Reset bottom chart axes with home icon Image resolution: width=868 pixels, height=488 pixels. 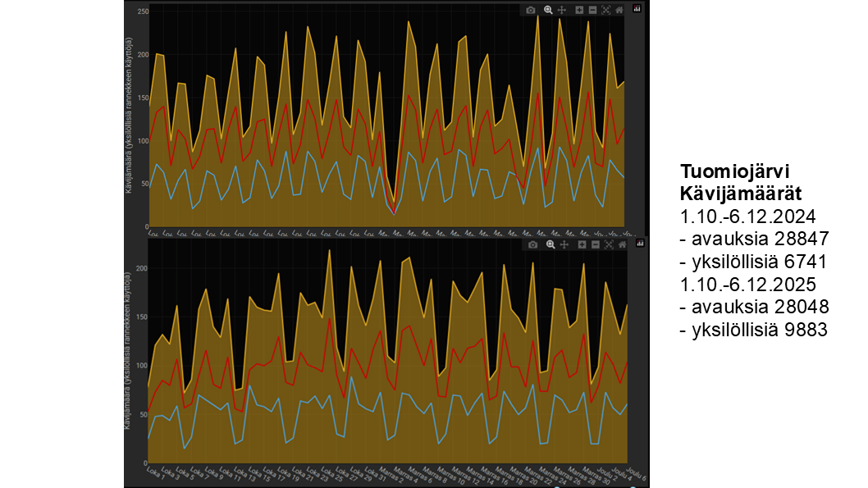click(620, 244)
